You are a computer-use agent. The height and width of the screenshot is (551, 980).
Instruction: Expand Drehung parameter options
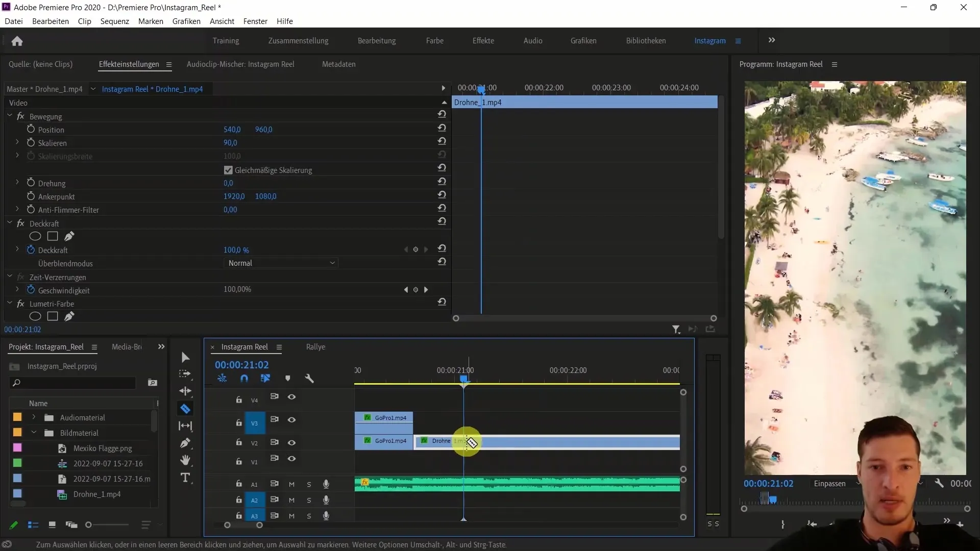(x=17, y=183)
